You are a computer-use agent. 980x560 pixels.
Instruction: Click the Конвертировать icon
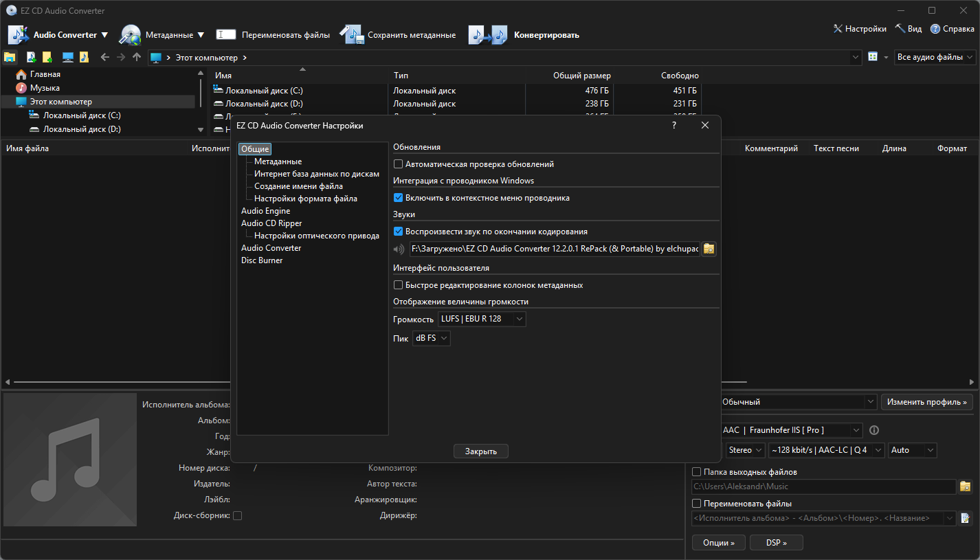(488, 35)
